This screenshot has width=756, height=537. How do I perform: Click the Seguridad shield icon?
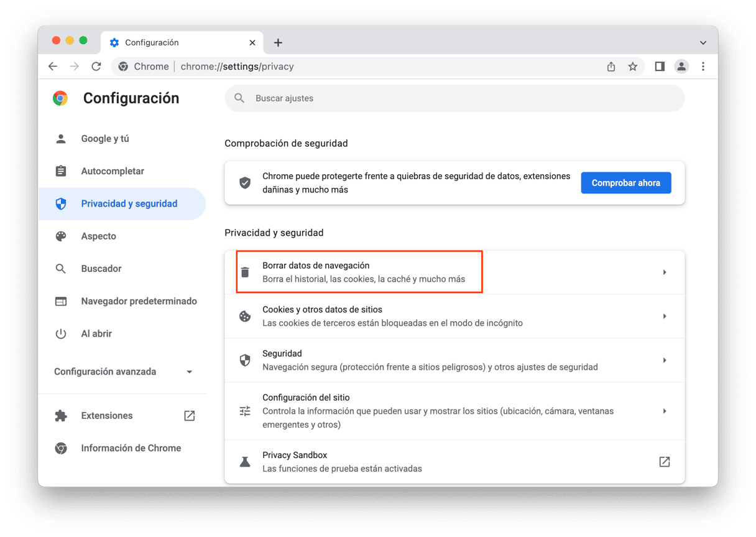(245, 360)
